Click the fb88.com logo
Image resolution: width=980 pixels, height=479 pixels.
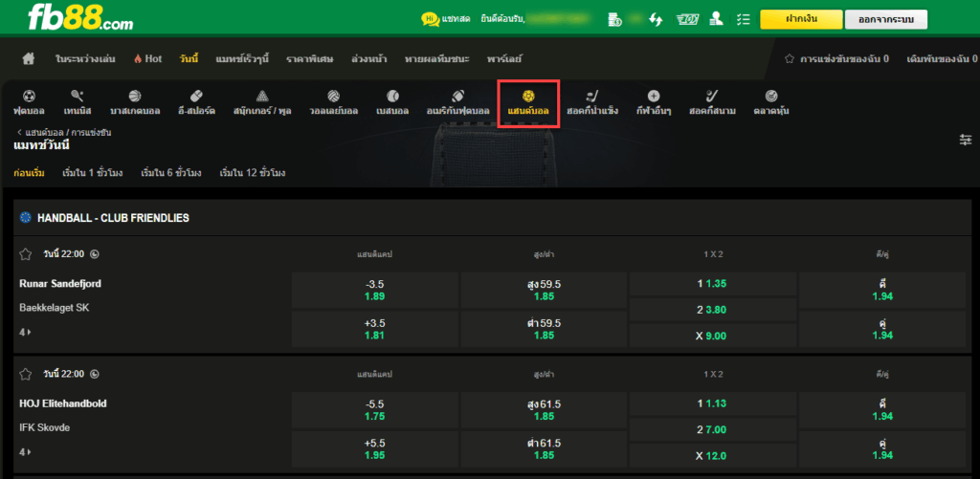80,19
